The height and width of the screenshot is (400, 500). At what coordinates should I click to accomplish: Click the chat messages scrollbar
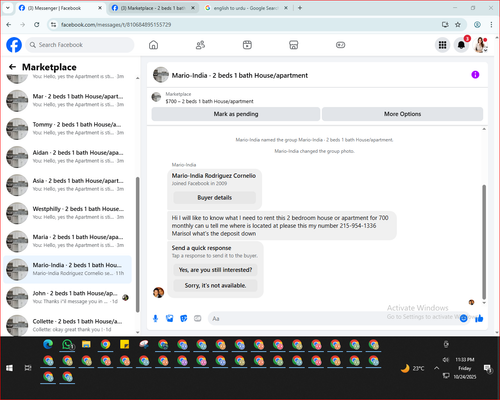pyautogui.click(x=484, y=242)
